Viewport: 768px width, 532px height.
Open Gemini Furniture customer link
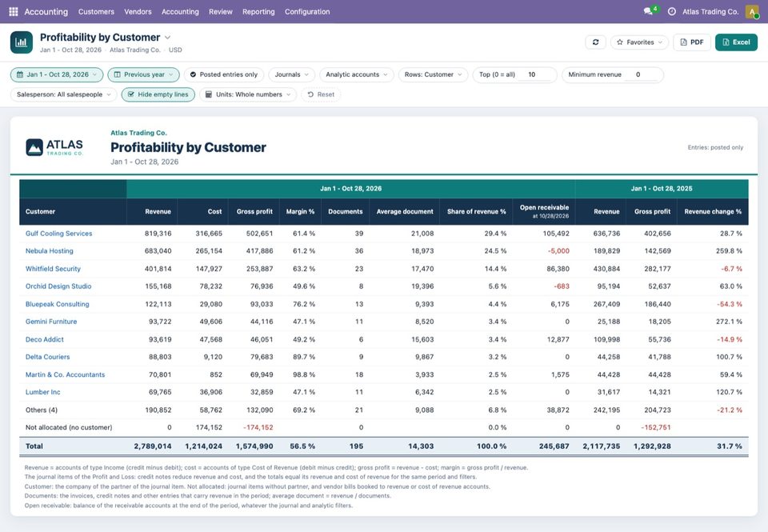coord(51,322)
